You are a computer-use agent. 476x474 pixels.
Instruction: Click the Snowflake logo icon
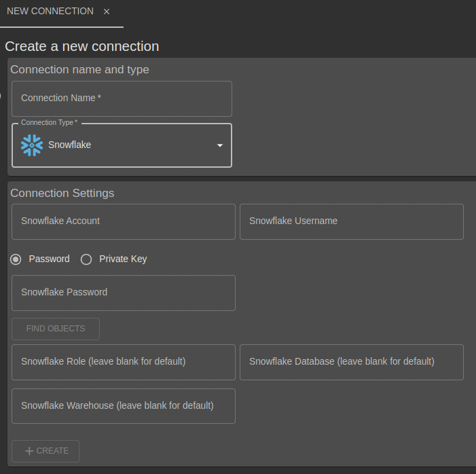pos(32,145)
